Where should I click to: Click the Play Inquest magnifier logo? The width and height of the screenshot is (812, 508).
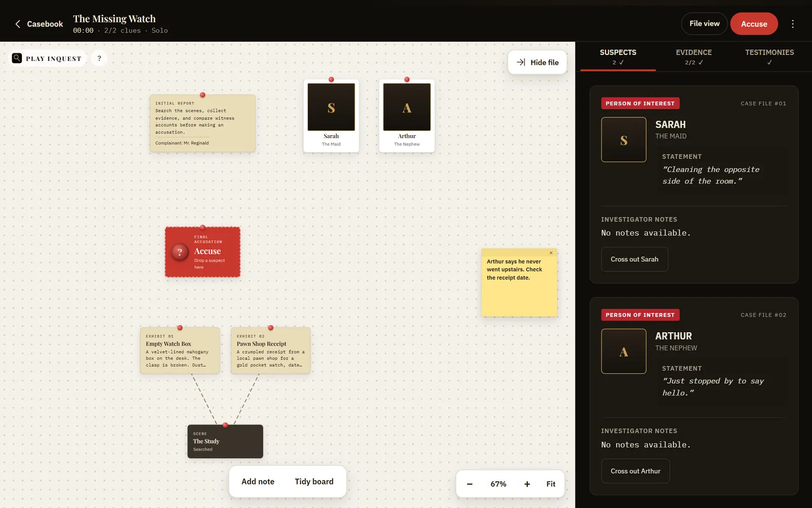click(17, 58)
